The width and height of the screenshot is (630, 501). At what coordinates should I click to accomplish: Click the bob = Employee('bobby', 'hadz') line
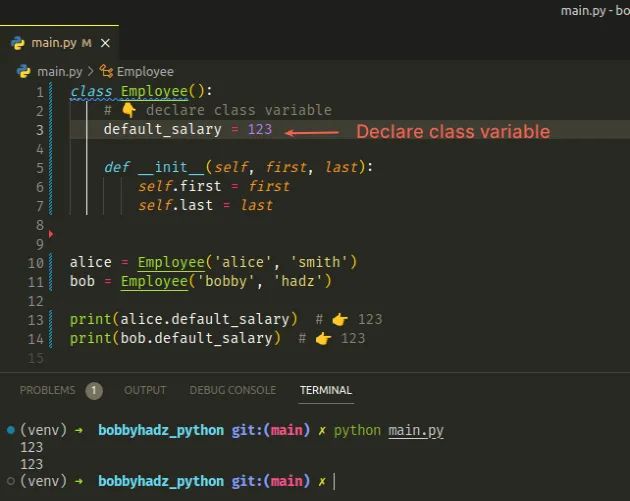tap(201, 281)
